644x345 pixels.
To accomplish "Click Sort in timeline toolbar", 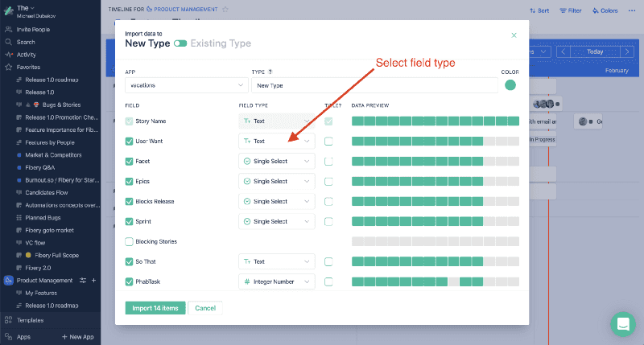I will pyautogui.click(x=539, y=10).
